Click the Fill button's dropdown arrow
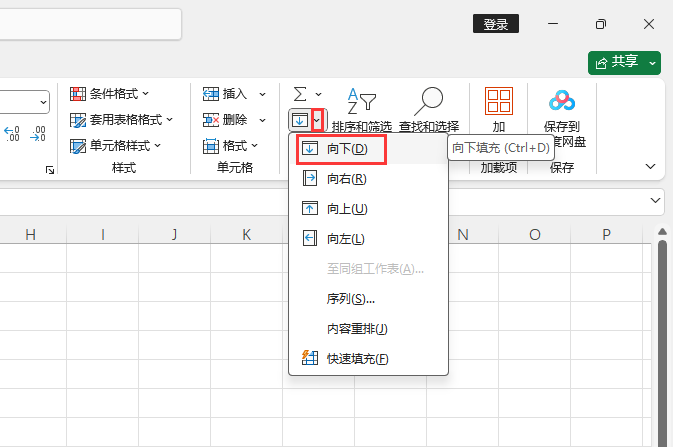The height and width of the screenshot is (447, 673). tap(317, 120)
